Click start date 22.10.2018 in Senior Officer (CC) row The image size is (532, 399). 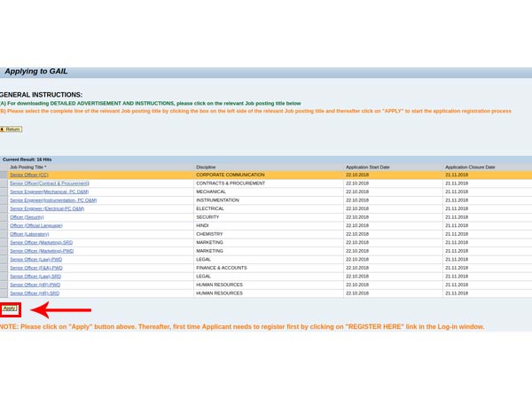point(357,175)
